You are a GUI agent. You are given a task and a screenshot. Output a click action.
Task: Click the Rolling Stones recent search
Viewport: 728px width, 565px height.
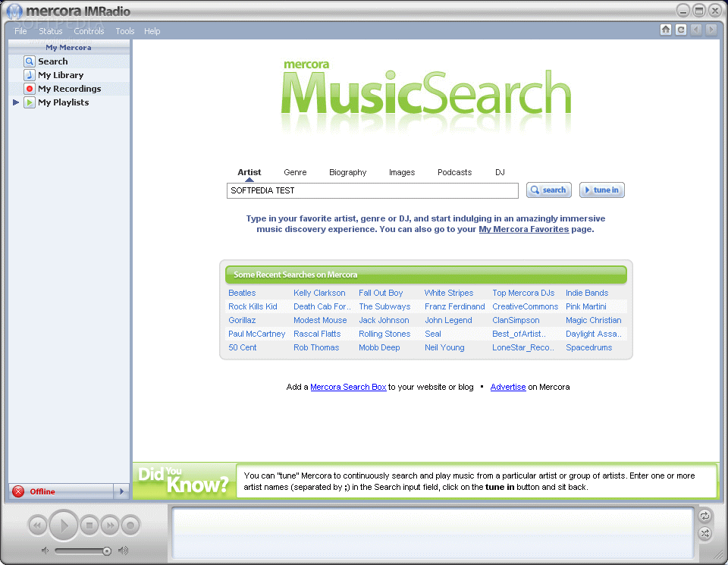(384, 334)
